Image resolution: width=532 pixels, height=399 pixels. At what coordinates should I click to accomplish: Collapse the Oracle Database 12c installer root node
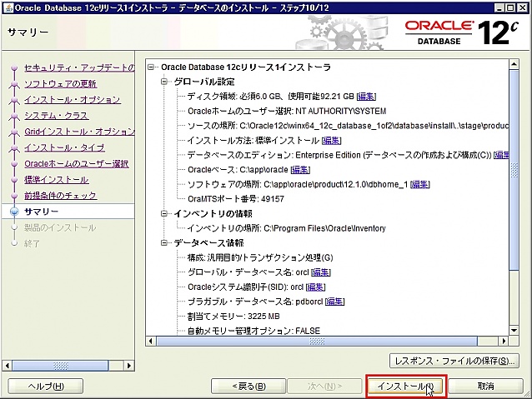151,67
